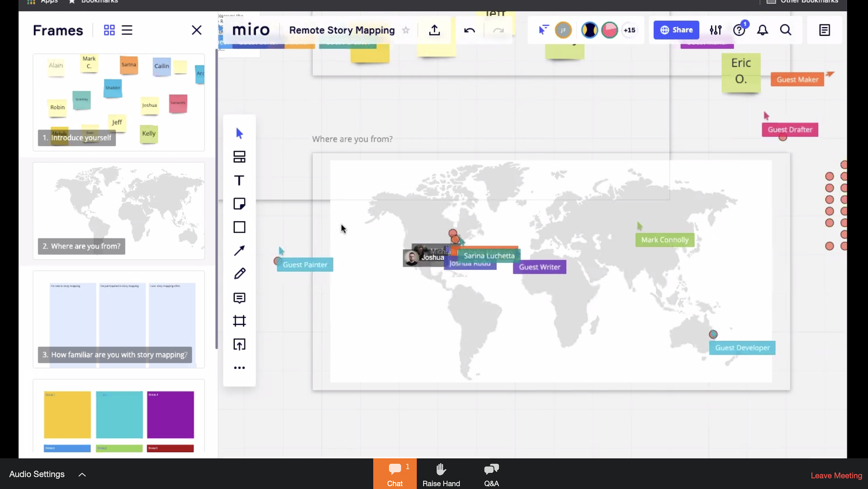Select the comment tool

(x=239, y=298)
